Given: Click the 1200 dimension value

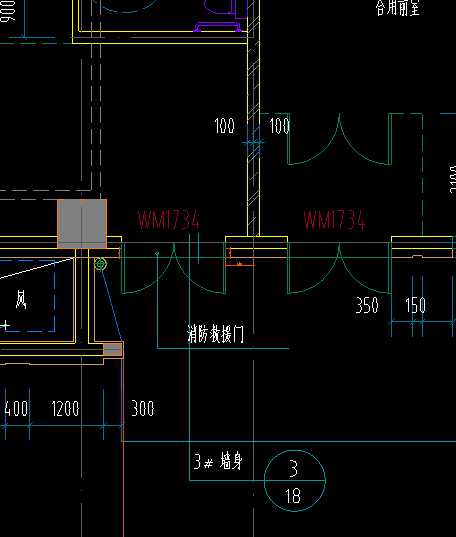Looking at the screenshot, I should point(65,408).
